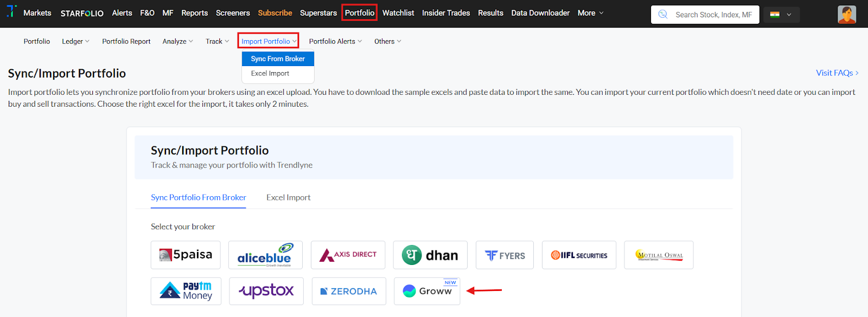Click the Subscribe link
The height and width of the screenshot is (317, 868).
tap(275, 13)
